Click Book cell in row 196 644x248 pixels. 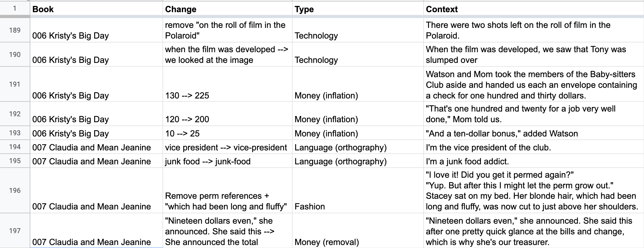pos(96,190)
